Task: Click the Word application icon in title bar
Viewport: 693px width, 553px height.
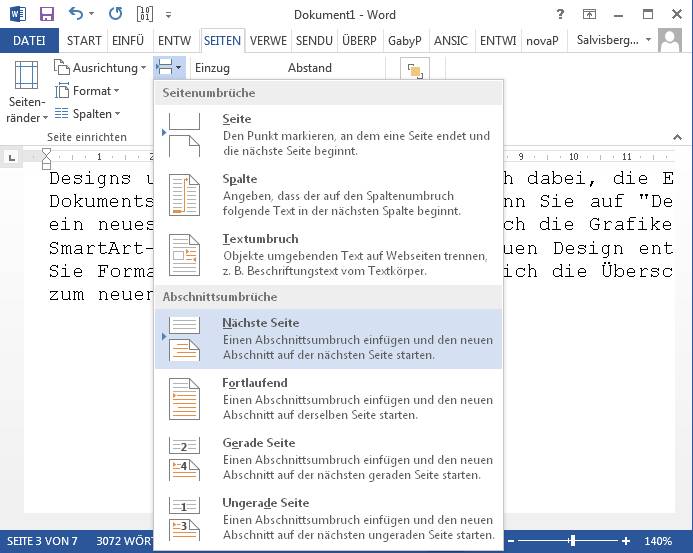Action: tap(18, 14)
